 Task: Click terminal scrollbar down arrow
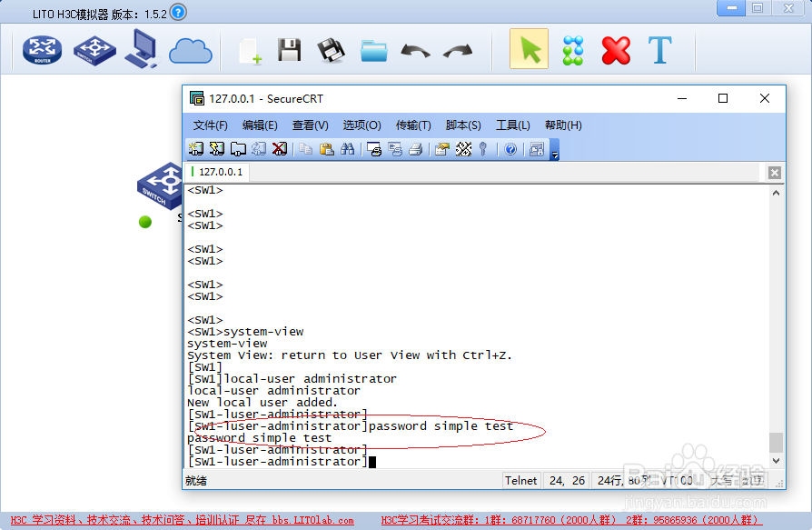(x=776, y=461)
